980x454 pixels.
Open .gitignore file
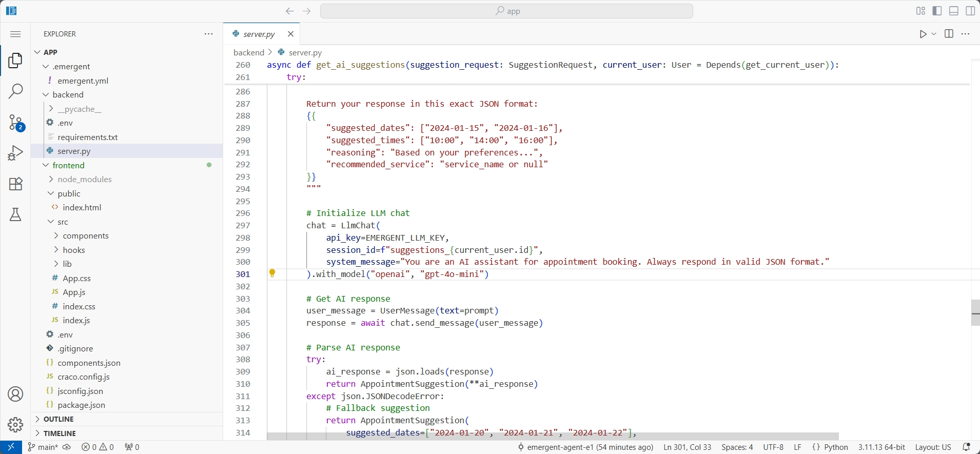[127, 349]
